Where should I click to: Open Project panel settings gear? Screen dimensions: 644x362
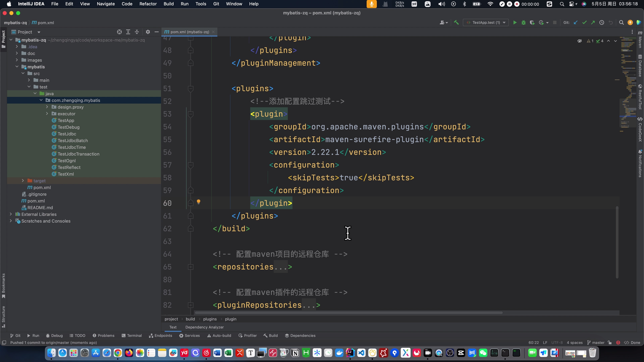coord(148,32)
